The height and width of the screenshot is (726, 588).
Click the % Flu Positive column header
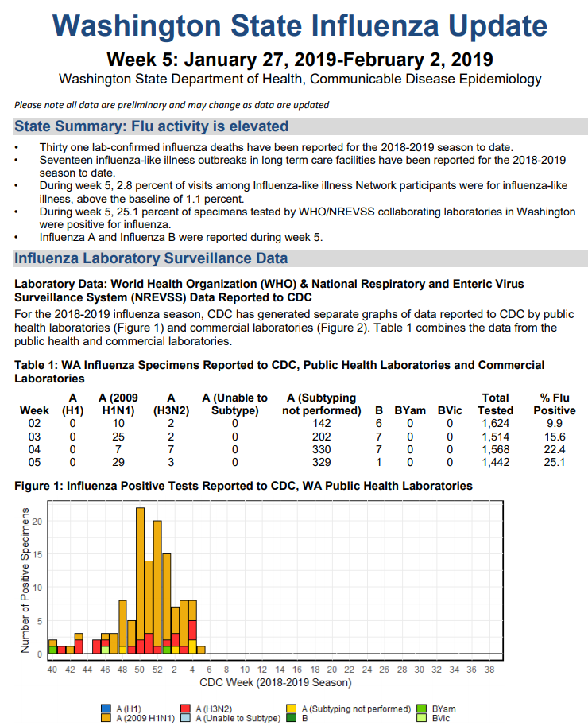[550, 403]
